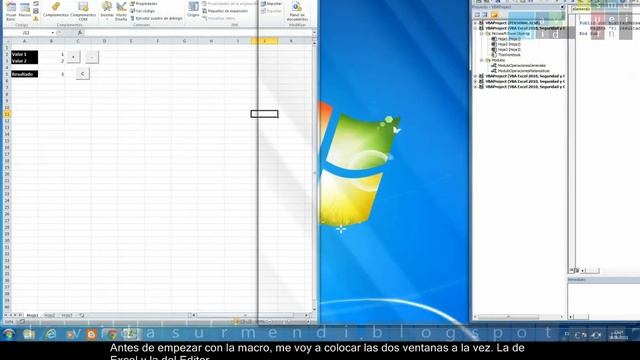Click the C clear button on sheet
640x360 pixels.
click(82, 74)
